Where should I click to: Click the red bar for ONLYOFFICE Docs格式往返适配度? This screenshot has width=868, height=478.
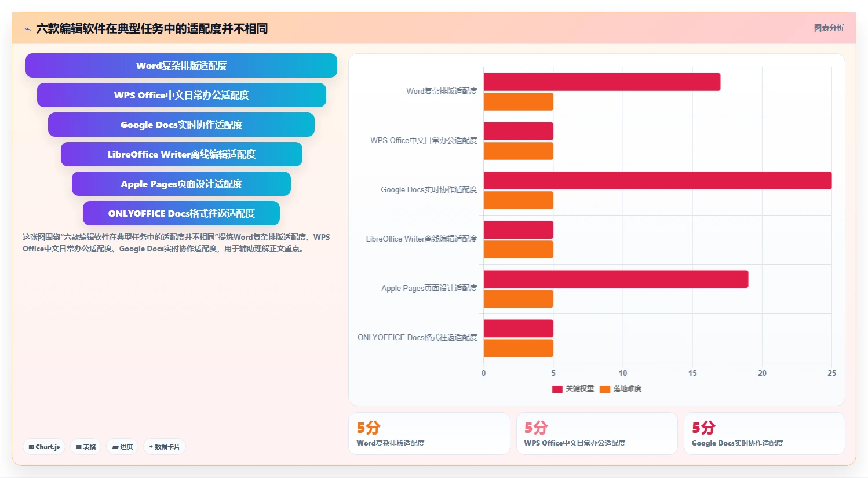coord(519,328)
